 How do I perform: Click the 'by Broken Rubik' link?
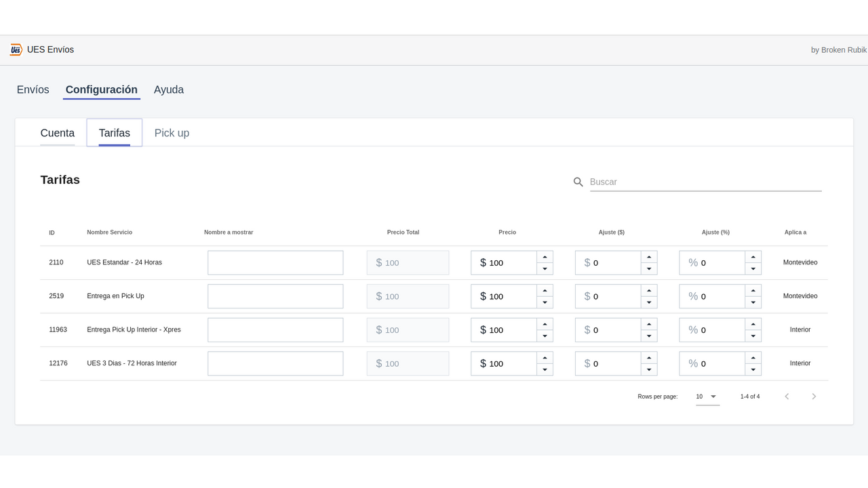(839, 49)
